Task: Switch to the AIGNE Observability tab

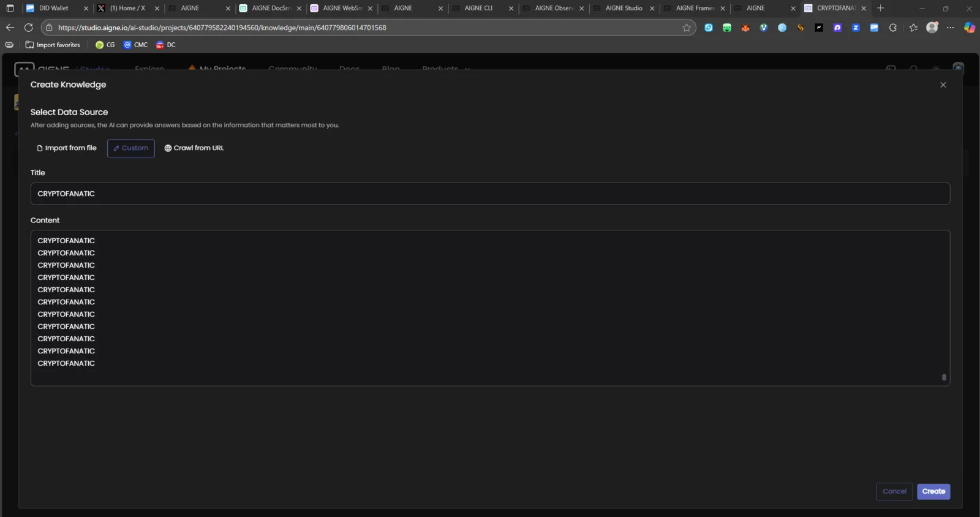Action: tap(552, 8)
